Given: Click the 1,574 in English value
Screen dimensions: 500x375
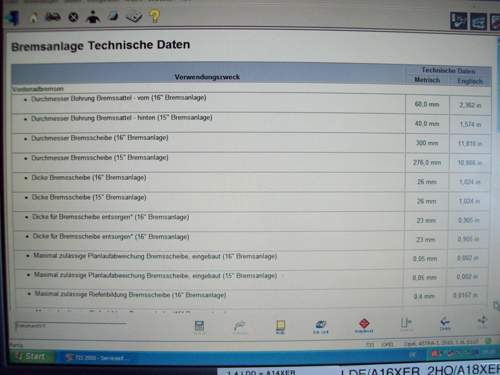Looking at the screenshot, I should tap(470, 124).
